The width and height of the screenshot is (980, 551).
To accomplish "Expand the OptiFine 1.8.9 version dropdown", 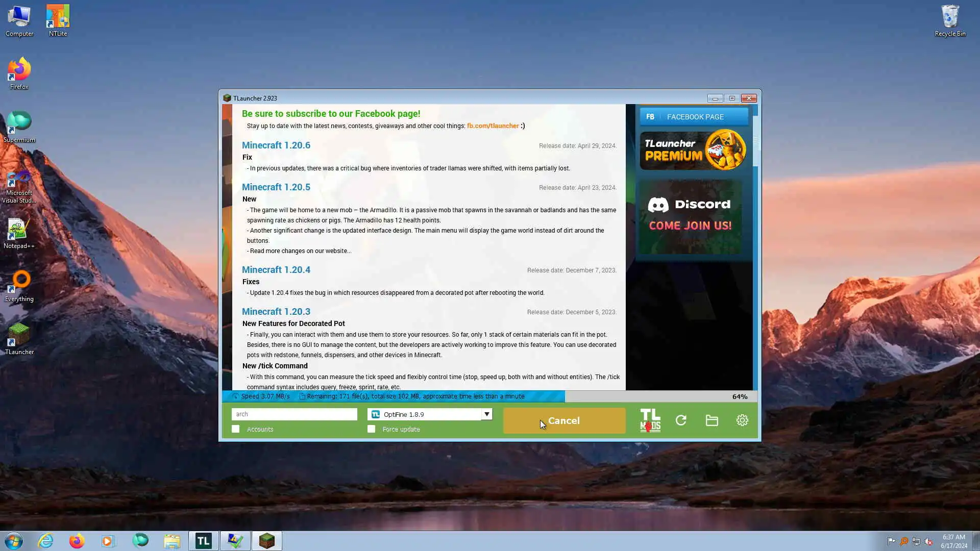I will [425, 414].
